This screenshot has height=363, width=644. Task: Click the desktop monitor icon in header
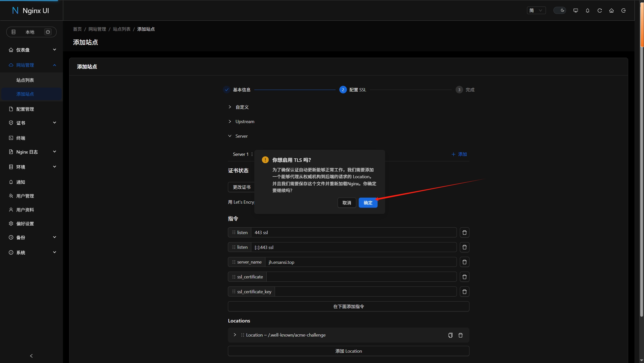pyautogui.click(x=576, y=11)
